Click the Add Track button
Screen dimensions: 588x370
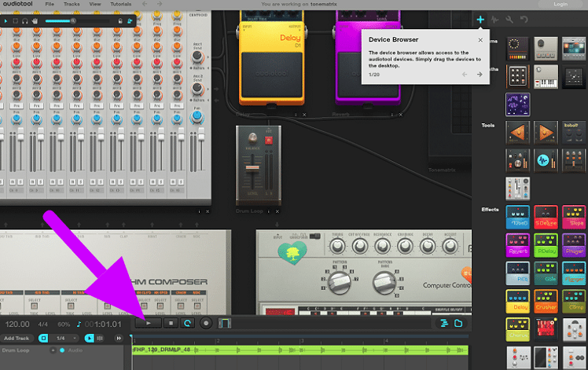(x=17, y=338)
